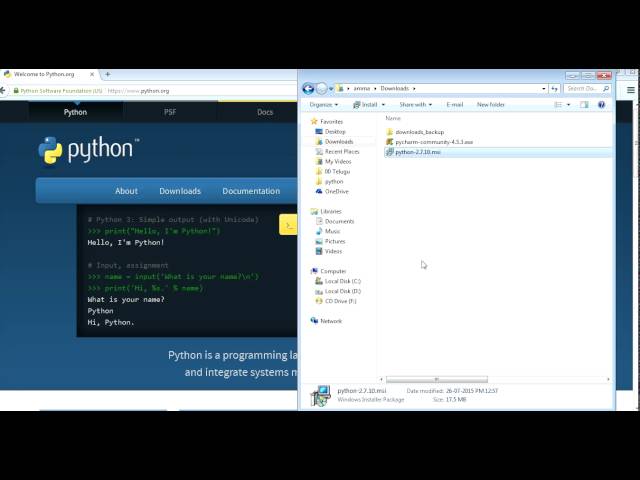Open the Share with menu
The height and width of the screenshot is (480, 640).
416,105
